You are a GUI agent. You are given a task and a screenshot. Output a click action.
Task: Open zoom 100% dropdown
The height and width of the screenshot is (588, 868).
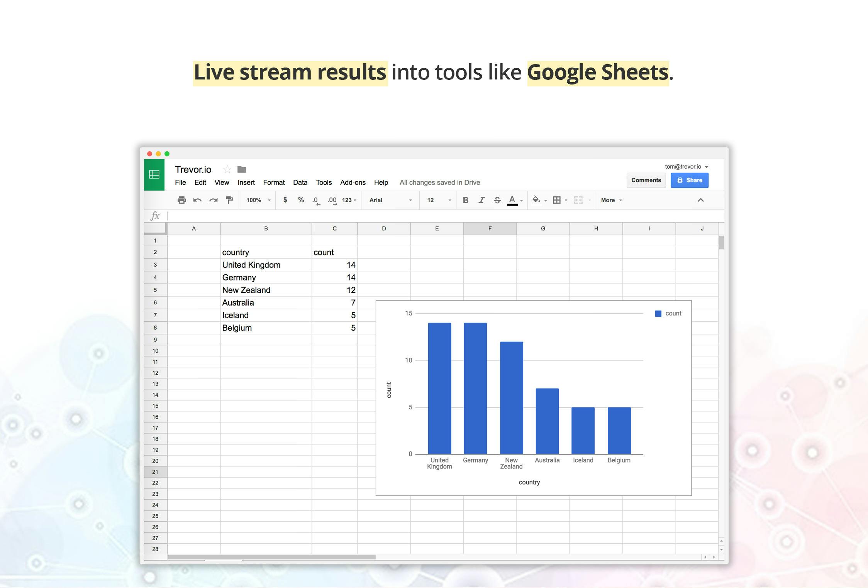click(258, 200)
